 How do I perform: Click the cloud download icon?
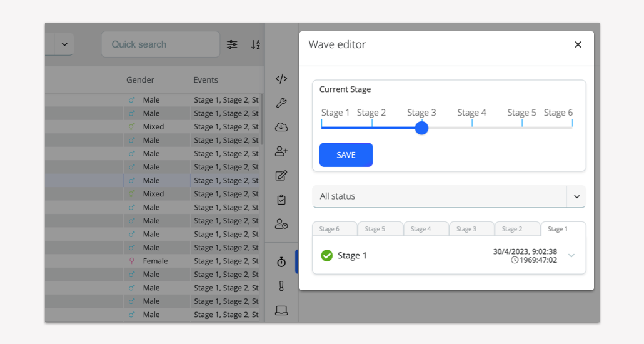point(281,127)
